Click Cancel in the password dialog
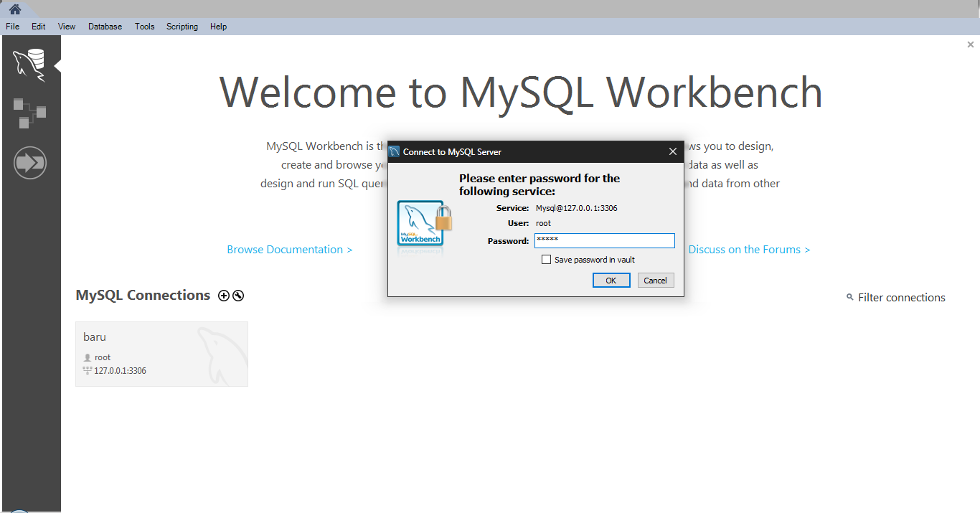This screenshot has width=980, height=513. [656, 281]
